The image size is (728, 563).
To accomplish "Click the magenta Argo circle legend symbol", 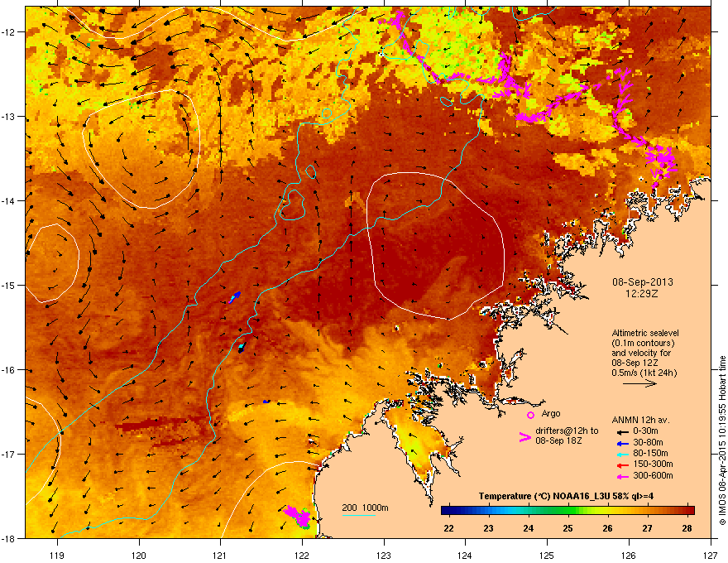I will [x=530, y=415].
